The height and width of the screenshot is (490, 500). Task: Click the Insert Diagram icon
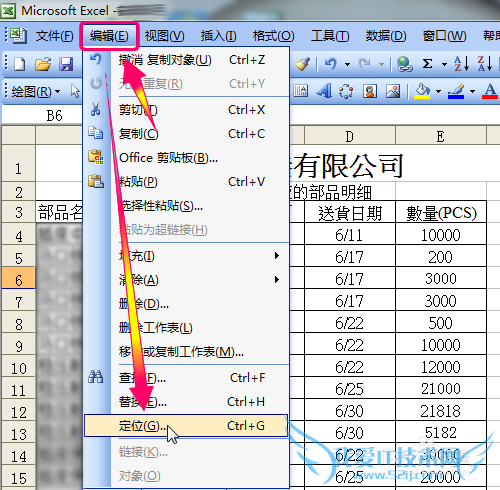346,91
